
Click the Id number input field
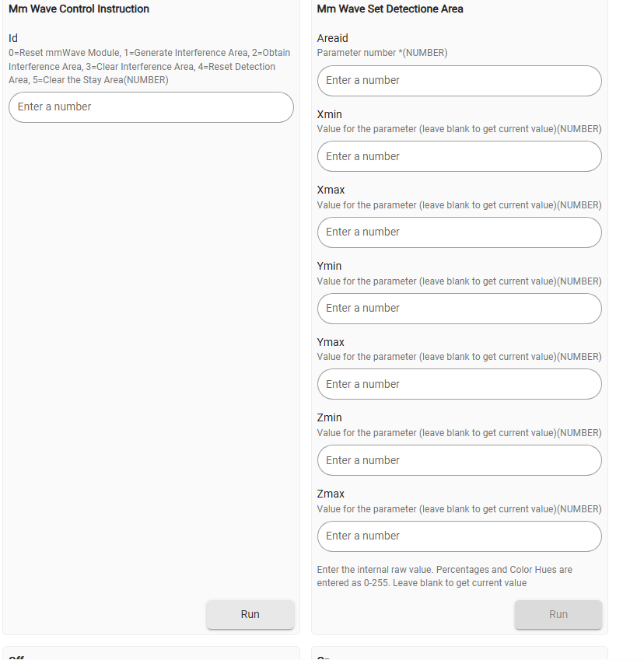[151, 107]
